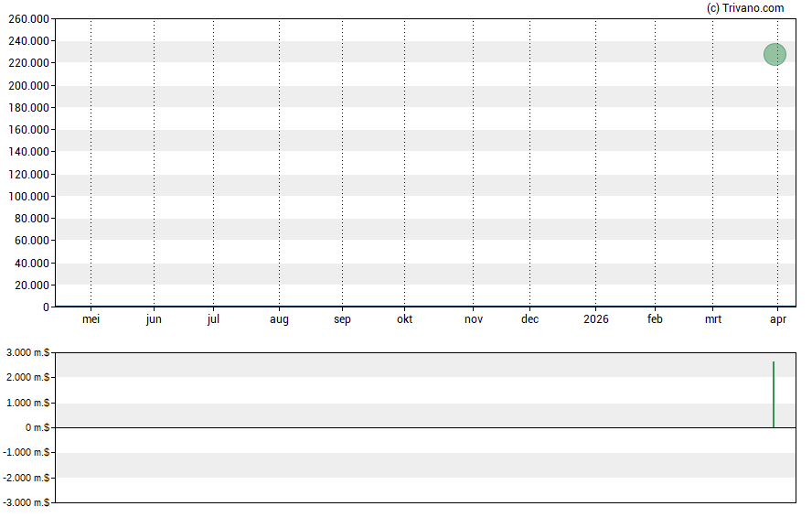Click the 'apr' month label

778,319
